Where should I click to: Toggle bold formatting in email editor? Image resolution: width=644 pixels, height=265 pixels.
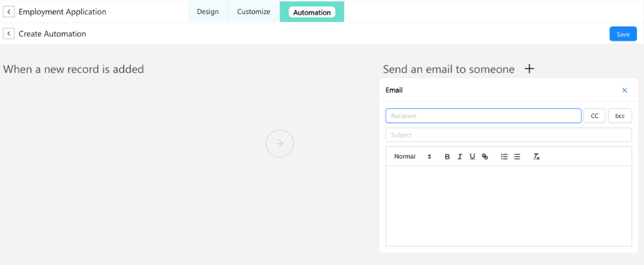pos(447,157)
